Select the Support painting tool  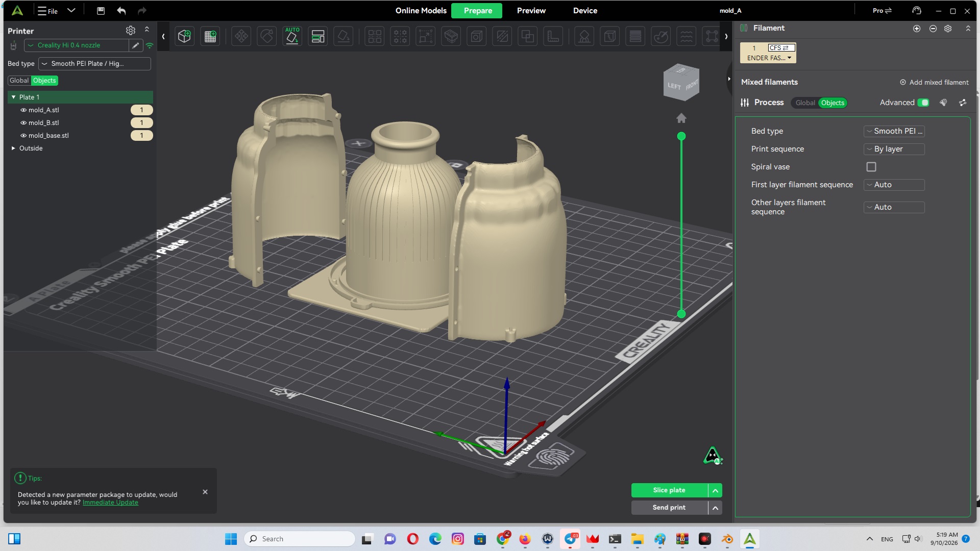pyautogui.click(x=584, y=36)
